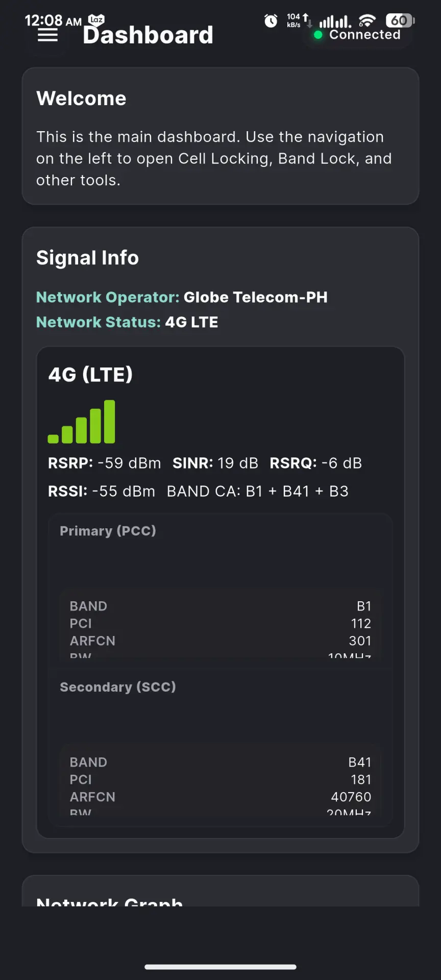
Task: Tap Network Operator Globe Telecom-PH
Action: pos(182,297)
